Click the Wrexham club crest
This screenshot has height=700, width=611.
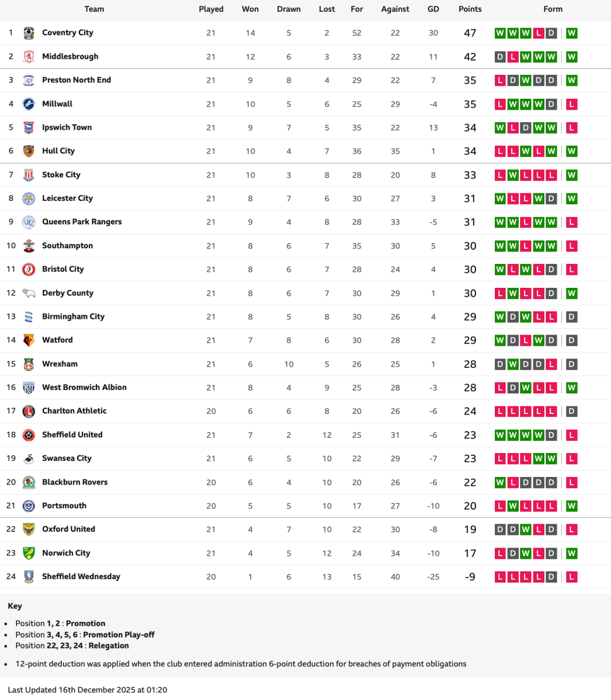click(29, 364)
